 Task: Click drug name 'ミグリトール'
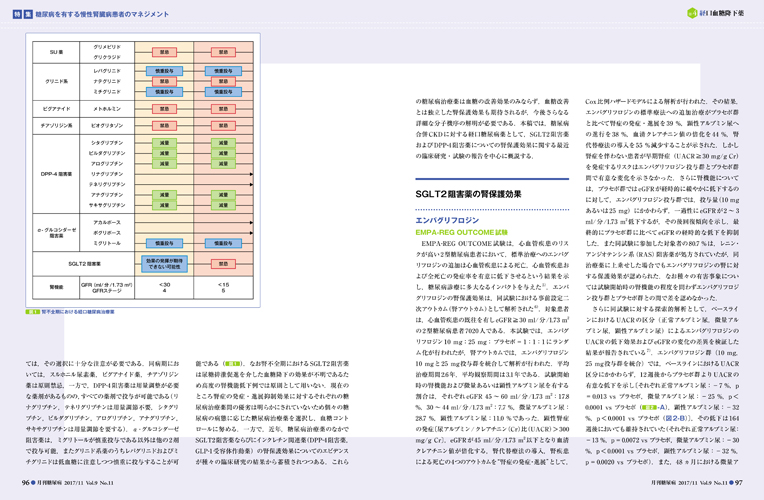(107, 243)
